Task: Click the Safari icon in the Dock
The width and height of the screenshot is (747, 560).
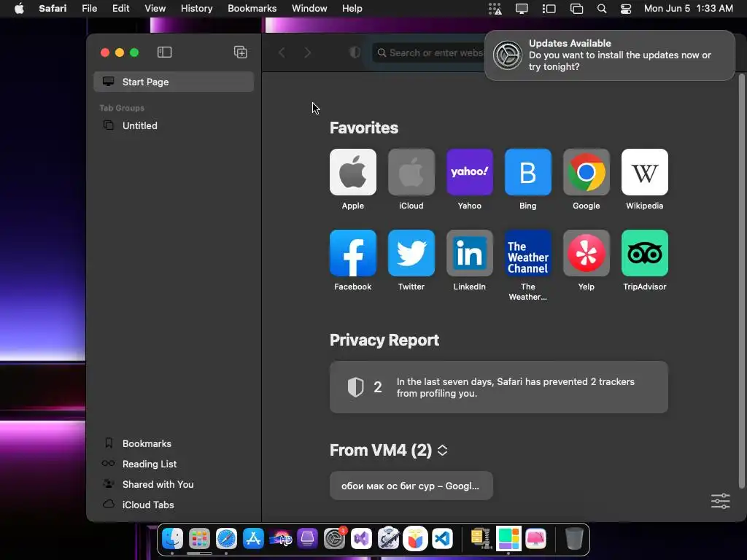Action: coord(226,539)
